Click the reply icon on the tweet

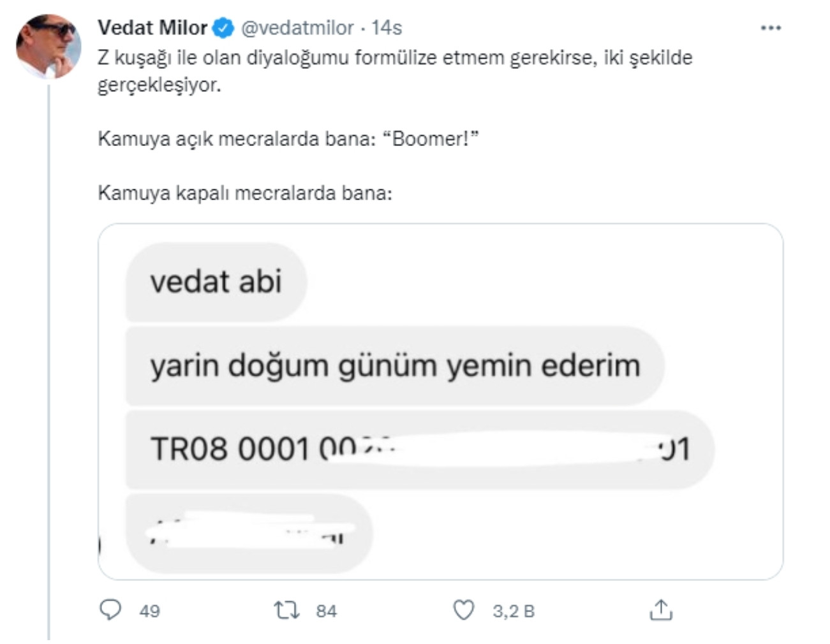tap(112, 611)
